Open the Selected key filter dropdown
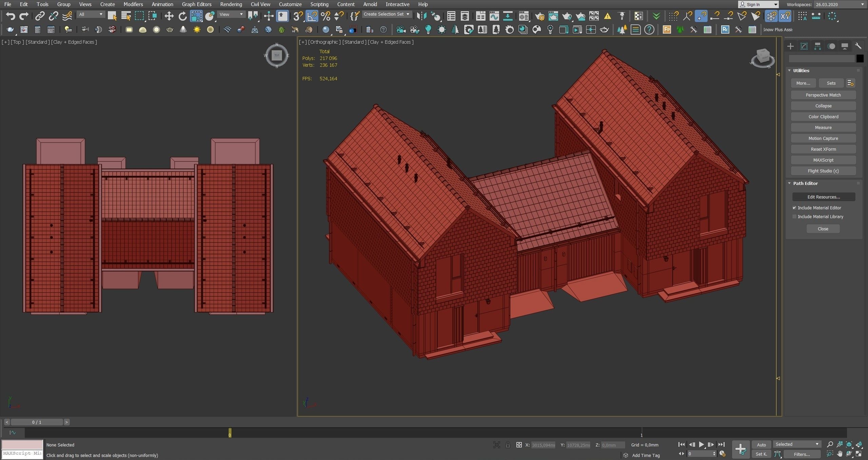The width and height of the screenshot is (868, 460). pyautogui.click(x=797, y=444)
